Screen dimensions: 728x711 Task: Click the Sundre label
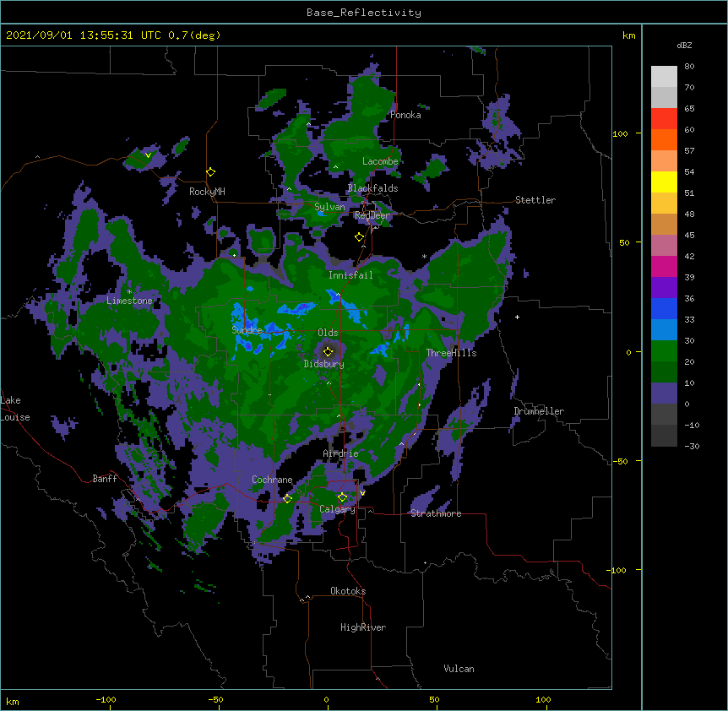coord(247,330)
